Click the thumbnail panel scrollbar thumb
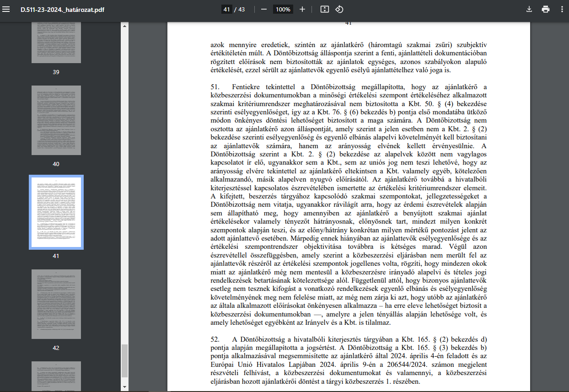569x392 pixels. point(124,360)
